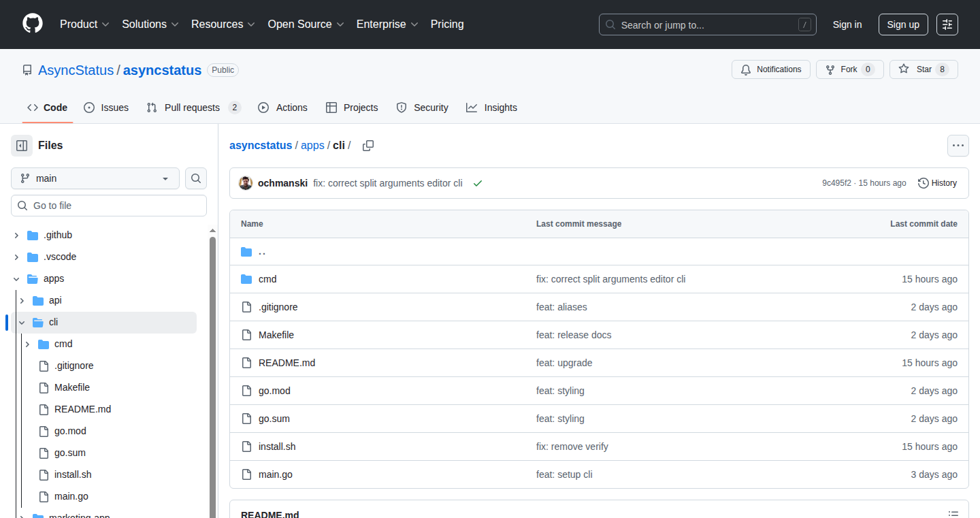Click the cmd folder icon in file table

point(246,279)
